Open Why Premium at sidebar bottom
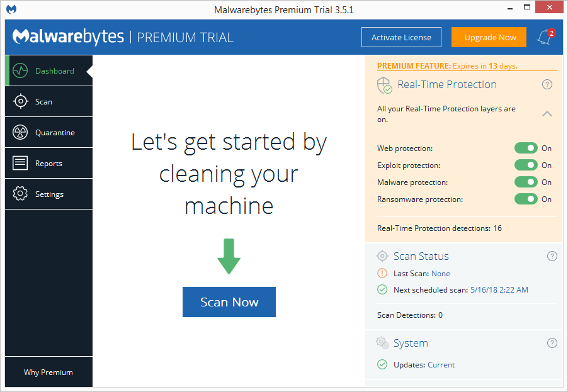568x392 pixels. click(x=48, y=372)
